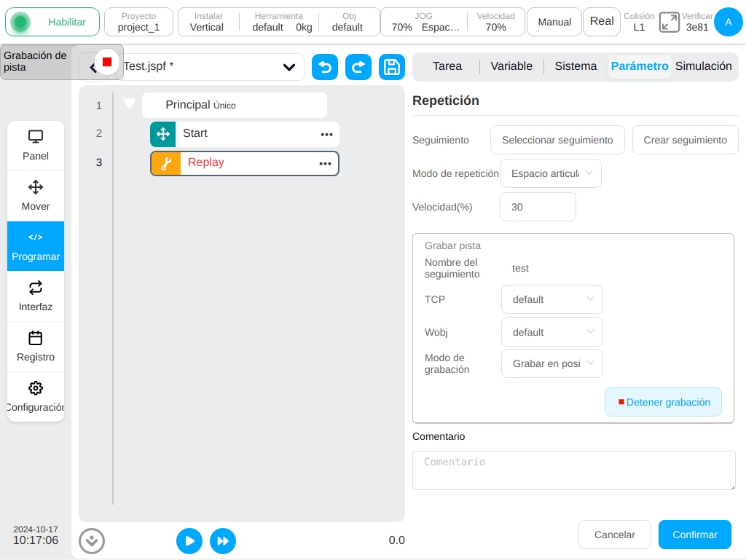Open the Velocidad 70% setting

(495, 22)
